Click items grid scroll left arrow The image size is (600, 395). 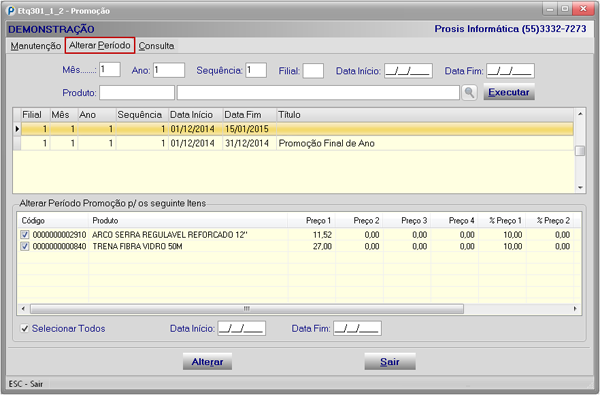pos(23,308)
